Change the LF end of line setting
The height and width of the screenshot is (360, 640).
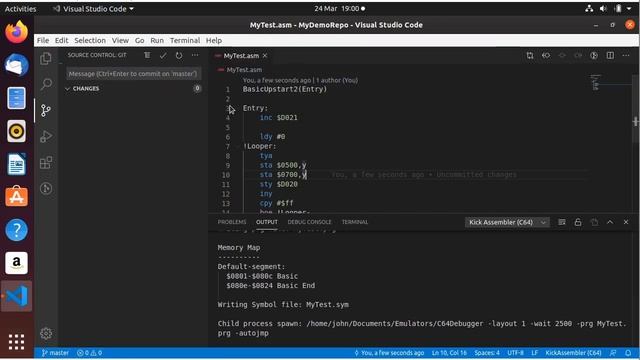tap(535, 353)
